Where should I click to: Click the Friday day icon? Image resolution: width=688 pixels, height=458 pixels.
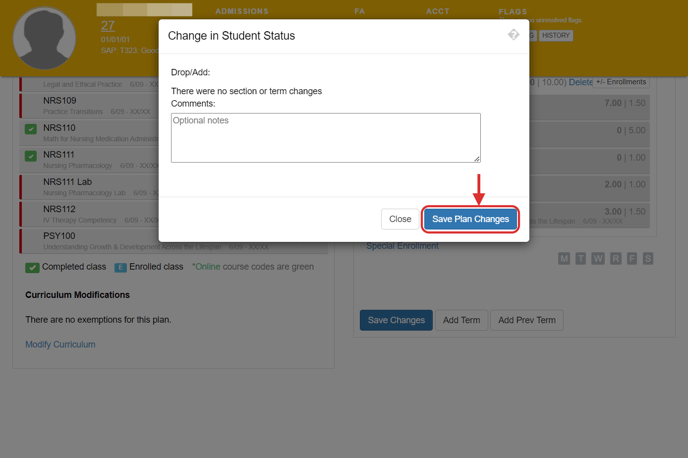[x=631, y=259]
